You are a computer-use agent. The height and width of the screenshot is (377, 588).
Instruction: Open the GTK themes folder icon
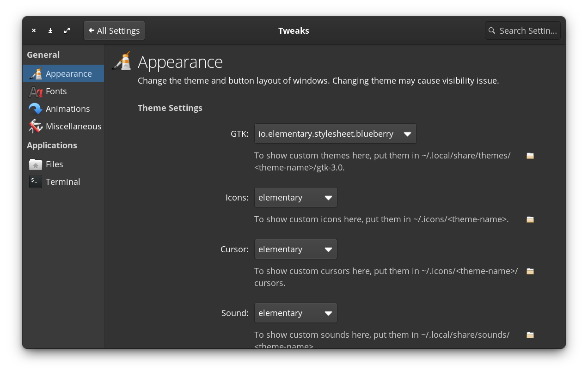[530, 156]
